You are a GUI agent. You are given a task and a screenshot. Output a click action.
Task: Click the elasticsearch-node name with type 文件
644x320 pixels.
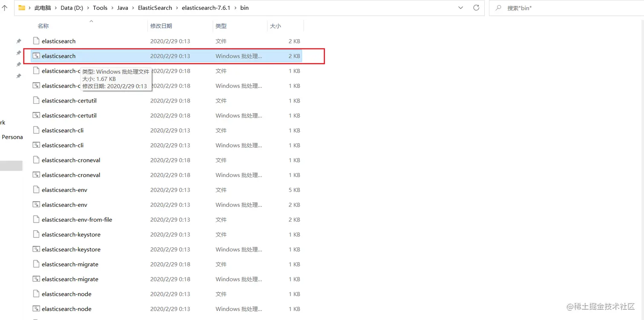(66, 294)
